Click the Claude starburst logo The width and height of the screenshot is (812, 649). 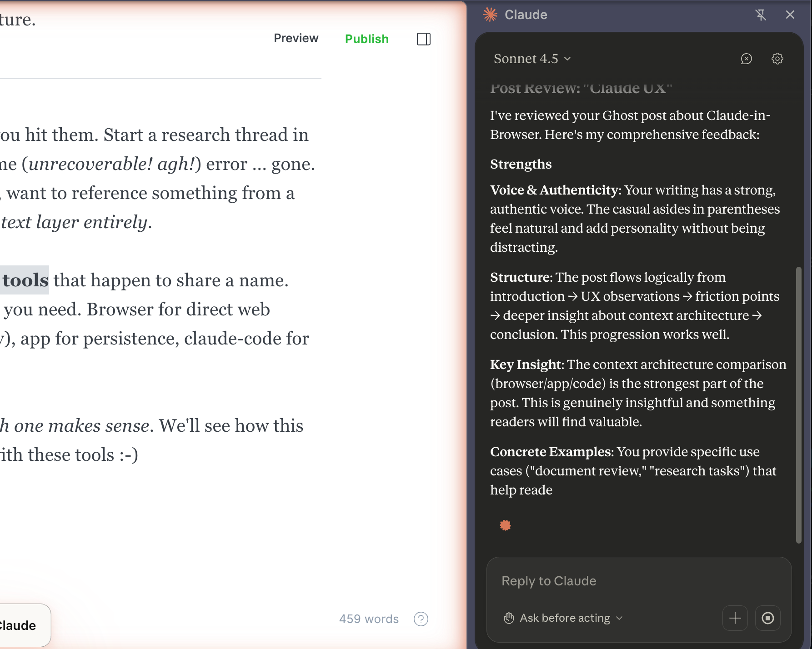coord(490,15)
